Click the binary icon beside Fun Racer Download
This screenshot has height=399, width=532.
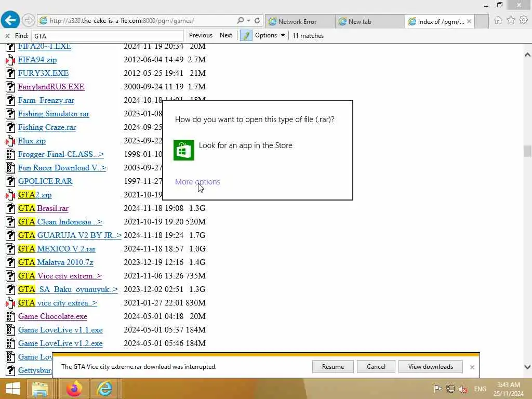[10, 168]
